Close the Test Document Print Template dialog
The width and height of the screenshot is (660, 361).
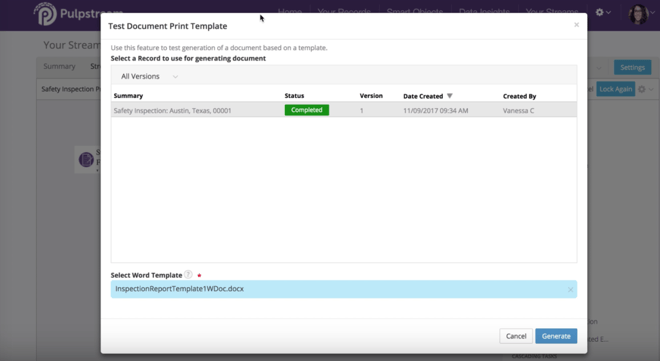coord(576,25)
